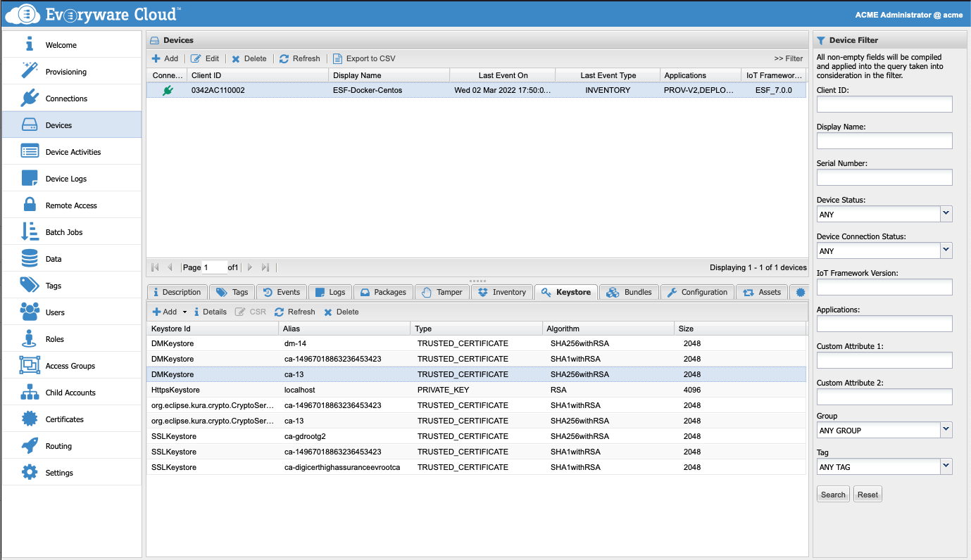Viewport: 971px width, 560px height.
Task: Open the Roles sidebar icon
Action: (30, 338)
